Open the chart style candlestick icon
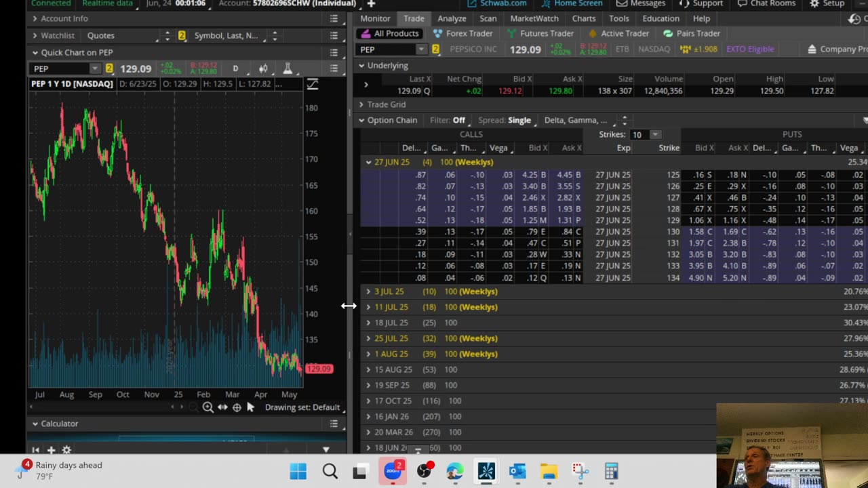The image size is (868, 488). click(263, 68)
